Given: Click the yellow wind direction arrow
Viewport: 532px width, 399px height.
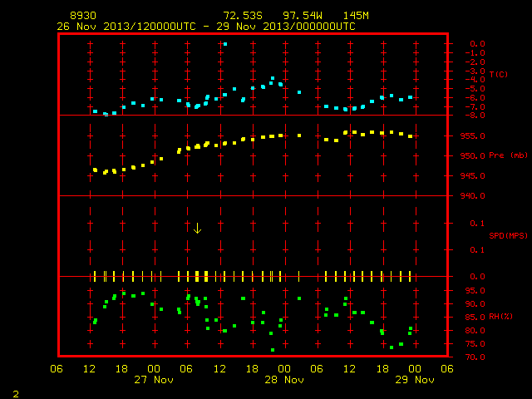Looking at the screenshot, I should click(x=198, y=229).
